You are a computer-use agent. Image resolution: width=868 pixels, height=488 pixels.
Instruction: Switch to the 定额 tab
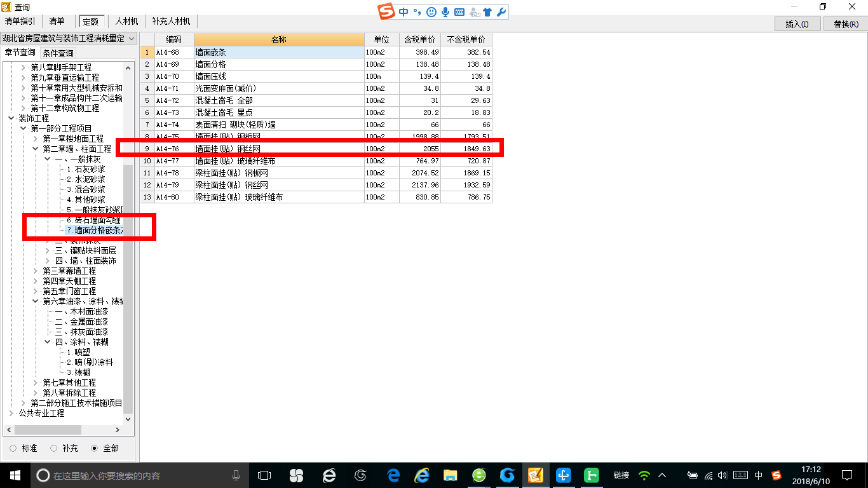click(x=92, y=22)
